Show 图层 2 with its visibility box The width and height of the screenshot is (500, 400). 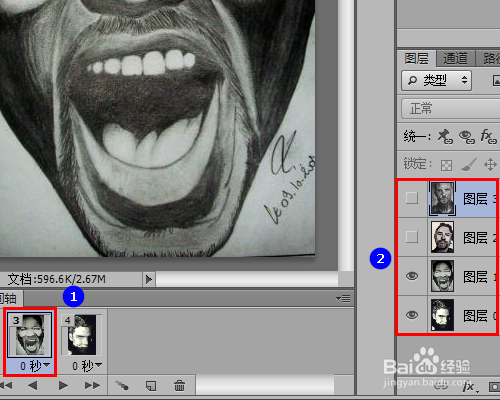412,237
